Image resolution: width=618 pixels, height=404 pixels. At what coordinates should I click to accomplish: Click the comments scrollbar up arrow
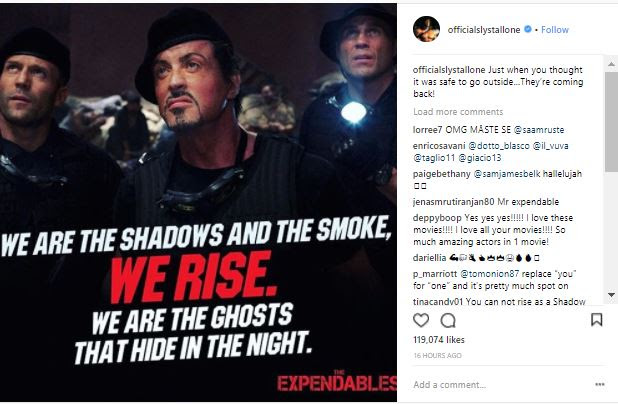611,64
